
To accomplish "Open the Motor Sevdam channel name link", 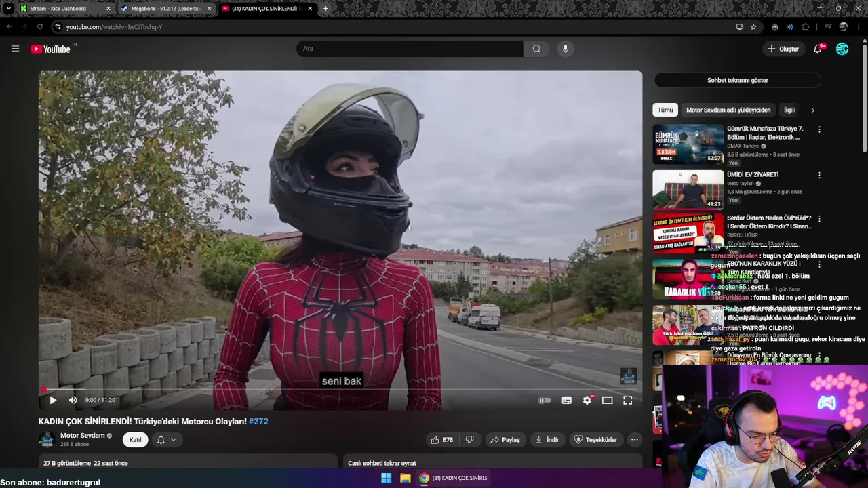I will [x=83, y=436].
